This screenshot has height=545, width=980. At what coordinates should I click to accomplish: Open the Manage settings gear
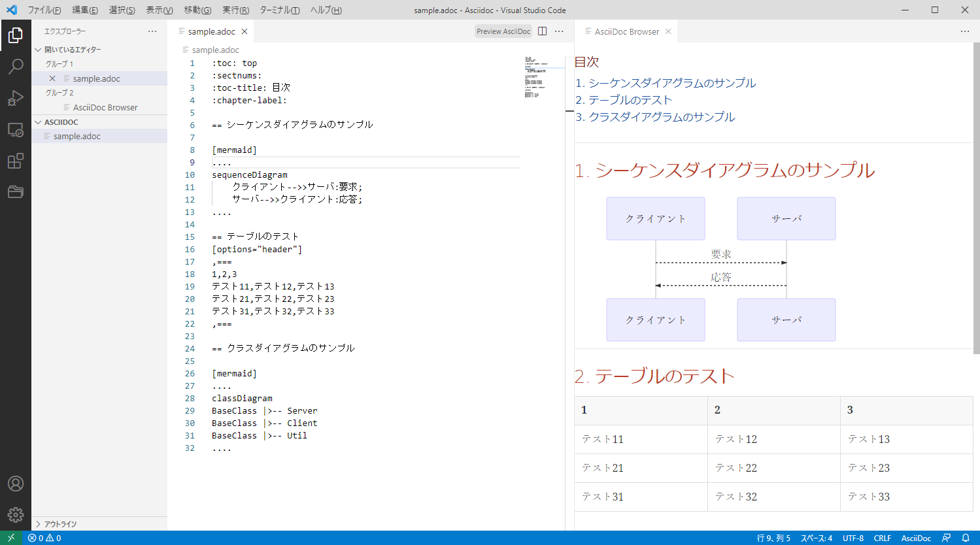click(16, 514)
